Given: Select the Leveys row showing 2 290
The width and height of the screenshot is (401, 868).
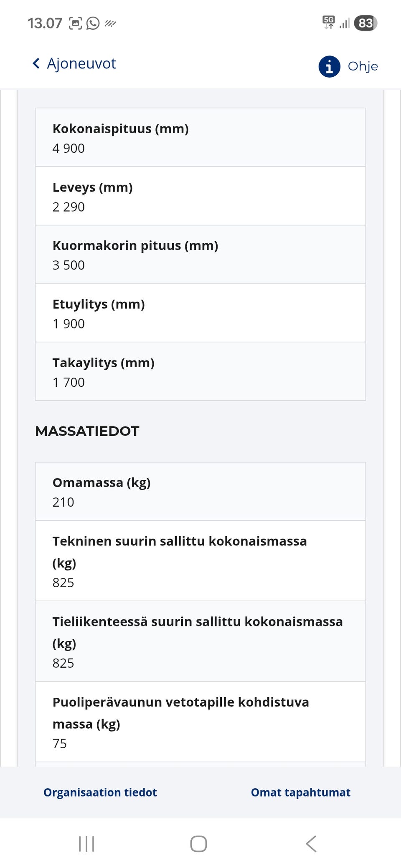Looking at the screenshot, I should [x=200, y=196].
